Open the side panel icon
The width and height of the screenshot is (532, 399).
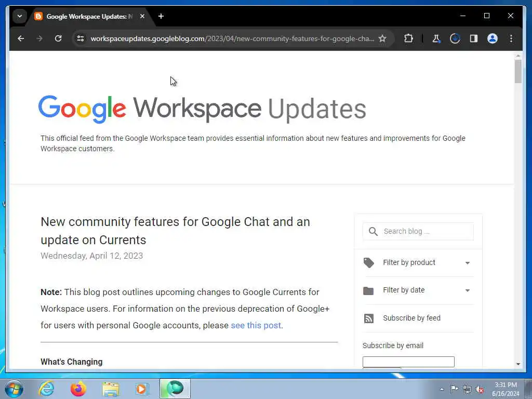(x=474, y=38)
